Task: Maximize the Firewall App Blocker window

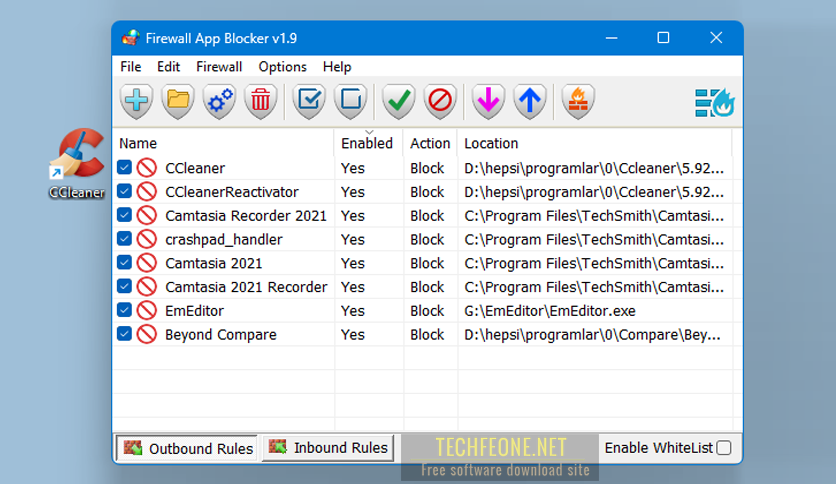Action: pyautogui.click(x=663, y=38)
